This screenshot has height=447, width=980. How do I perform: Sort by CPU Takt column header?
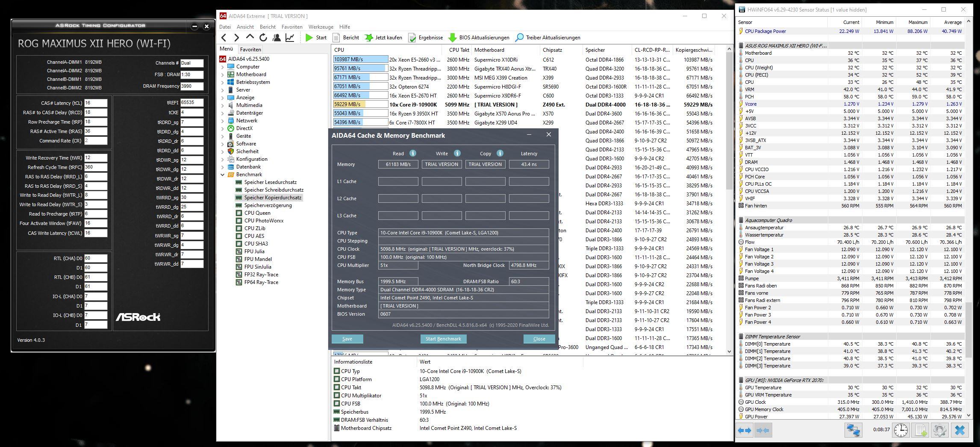tap(459, 50)
